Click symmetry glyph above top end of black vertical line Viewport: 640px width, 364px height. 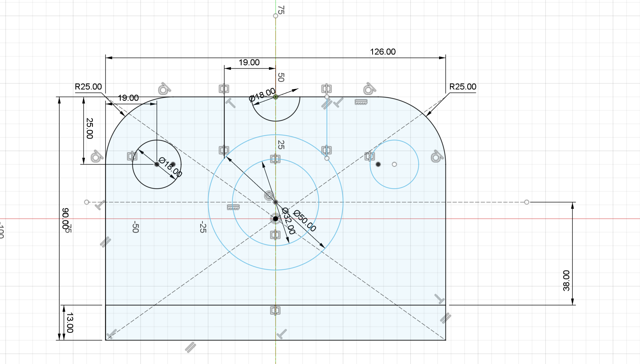pos(224,89)
